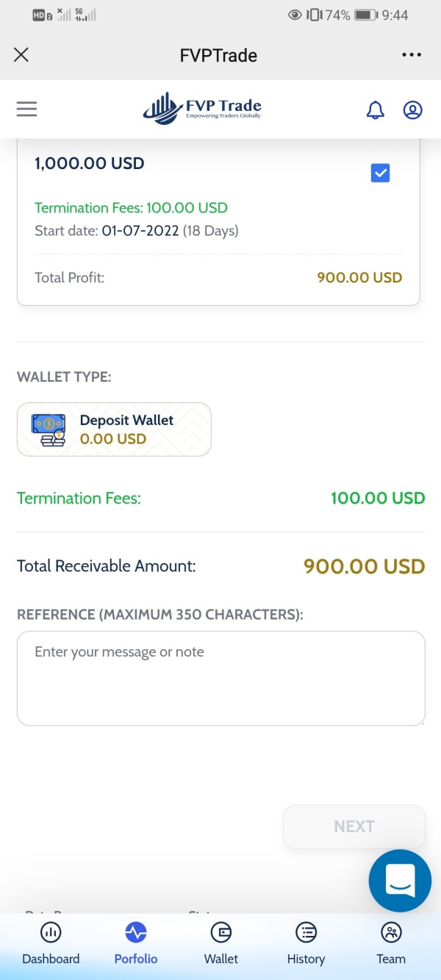441x980 pixels.
Task: Focus the reference message text box
Action: tap(220, 678)
